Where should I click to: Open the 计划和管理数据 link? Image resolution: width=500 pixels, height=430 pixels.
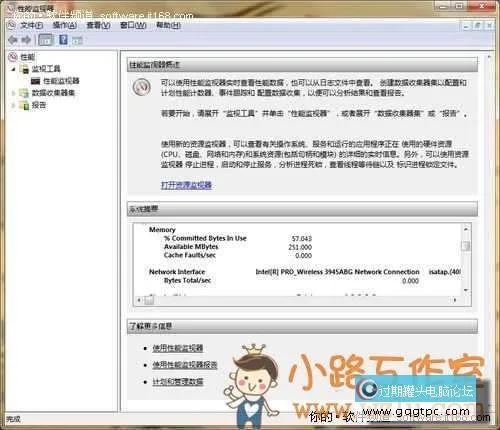(178, 382)
